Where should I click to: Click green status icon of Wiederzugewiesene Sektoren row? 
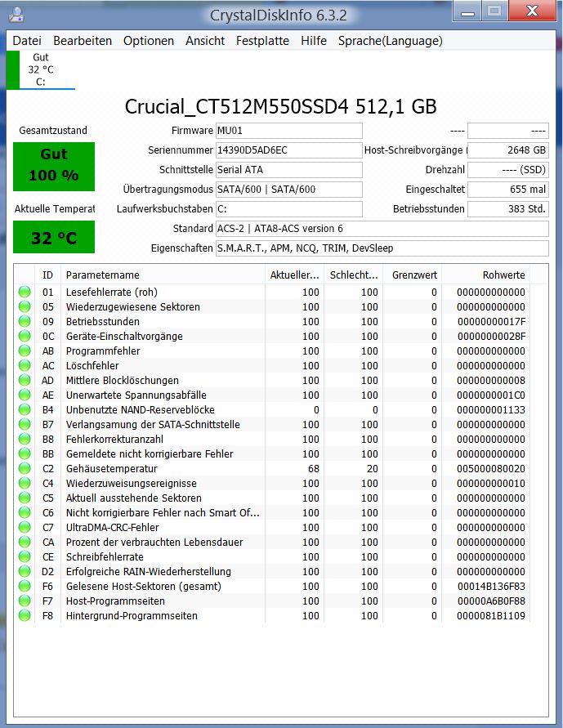[25, 306]
